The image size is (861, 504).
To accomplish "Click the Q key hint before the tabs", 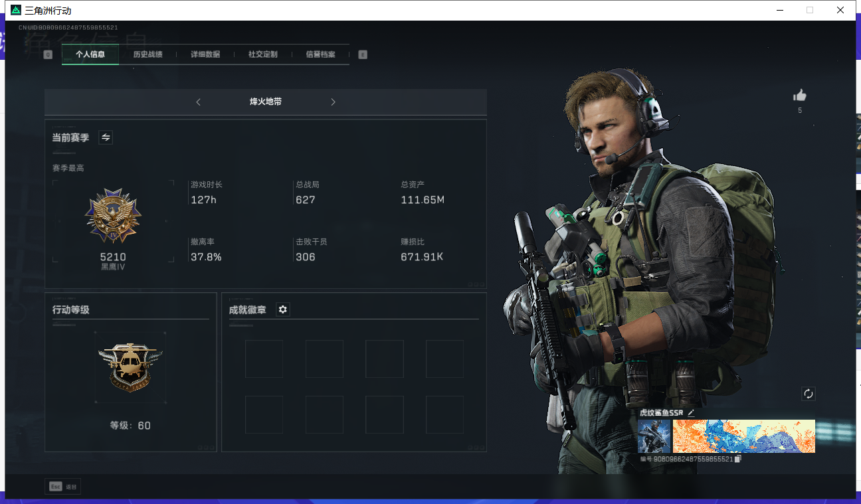I will pos(48,54).
